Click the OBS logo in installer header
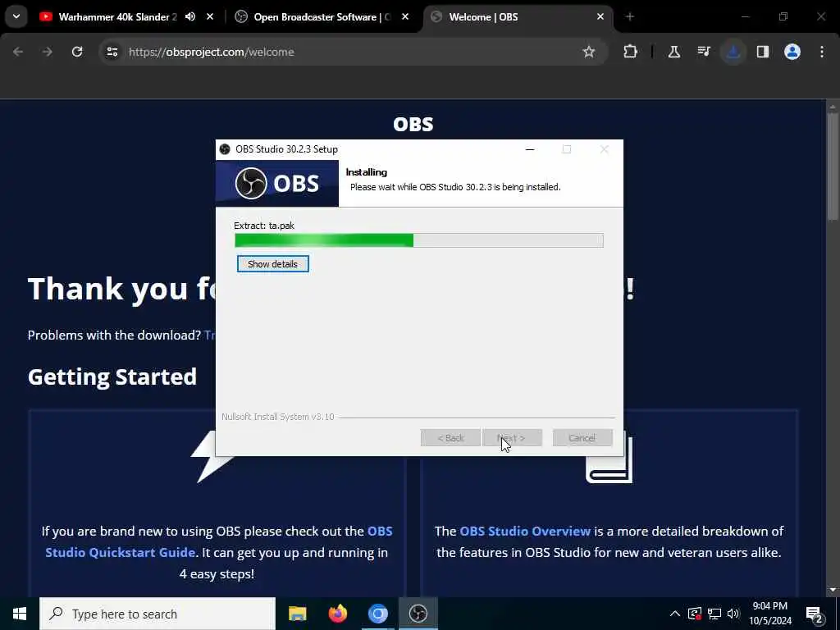This screenshot has height=630, width=840. click(277, 183)
